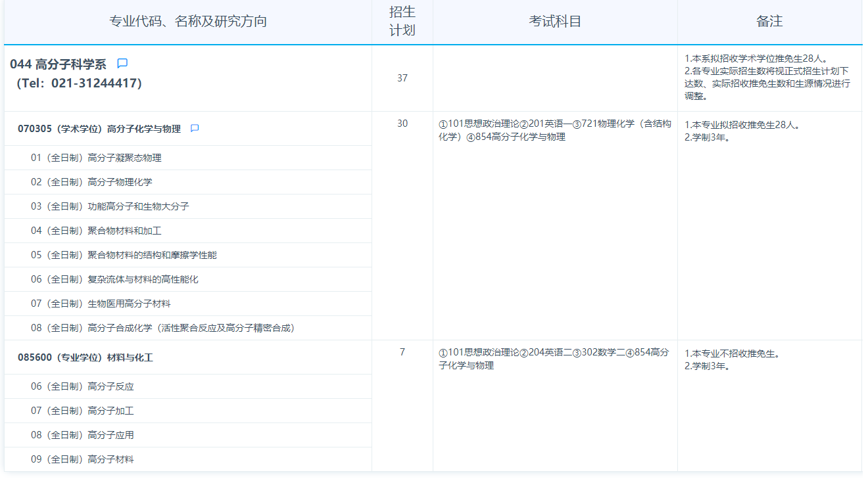Open the 070305 高分子化学与物理 major row
868x479 pixels.
[99, 129]
